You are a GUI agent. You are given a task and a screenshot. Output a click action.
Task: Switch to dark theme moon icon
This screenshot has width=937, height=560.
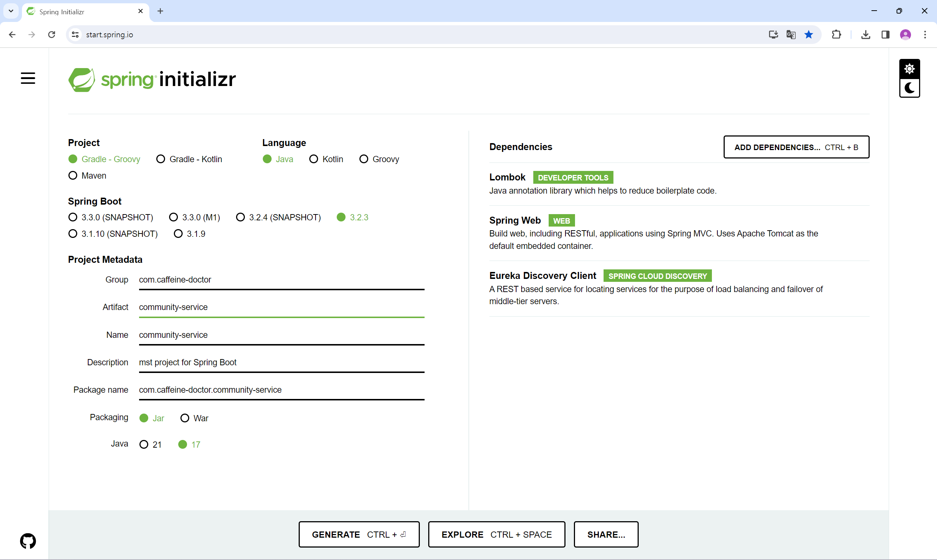tap(909, 88)
